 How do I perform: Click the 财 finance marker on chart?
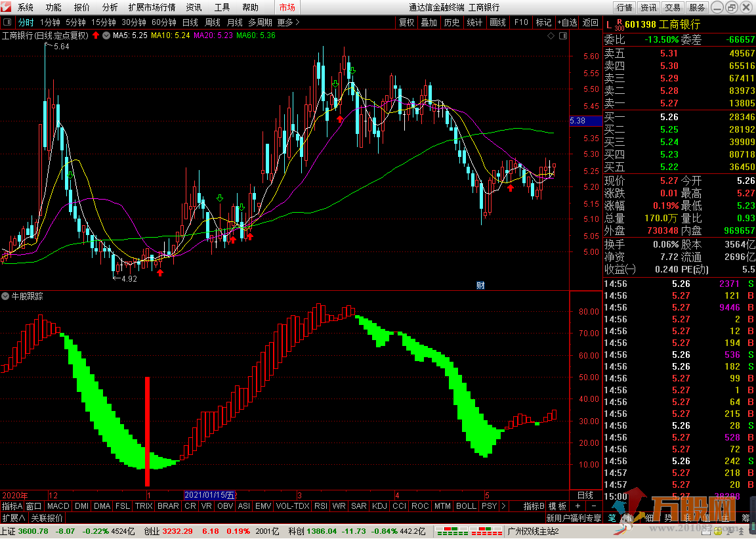pos(480,285)
